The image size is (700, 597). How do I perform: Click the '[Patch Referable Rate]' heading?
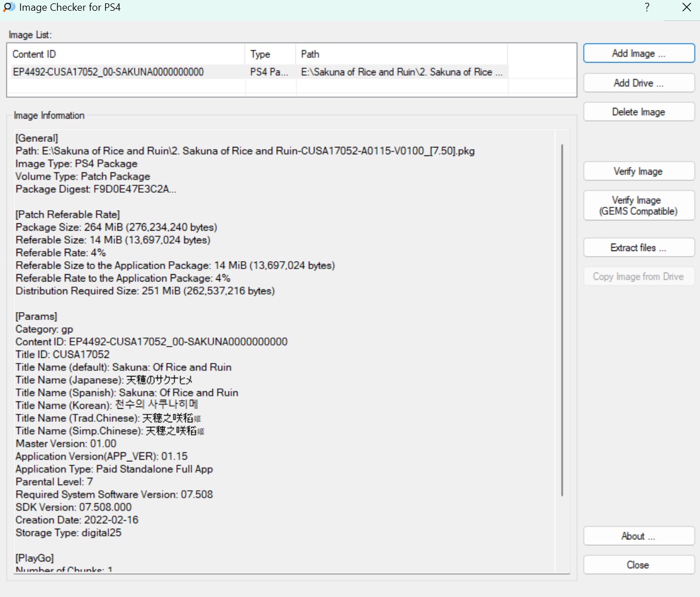(68, 214)
